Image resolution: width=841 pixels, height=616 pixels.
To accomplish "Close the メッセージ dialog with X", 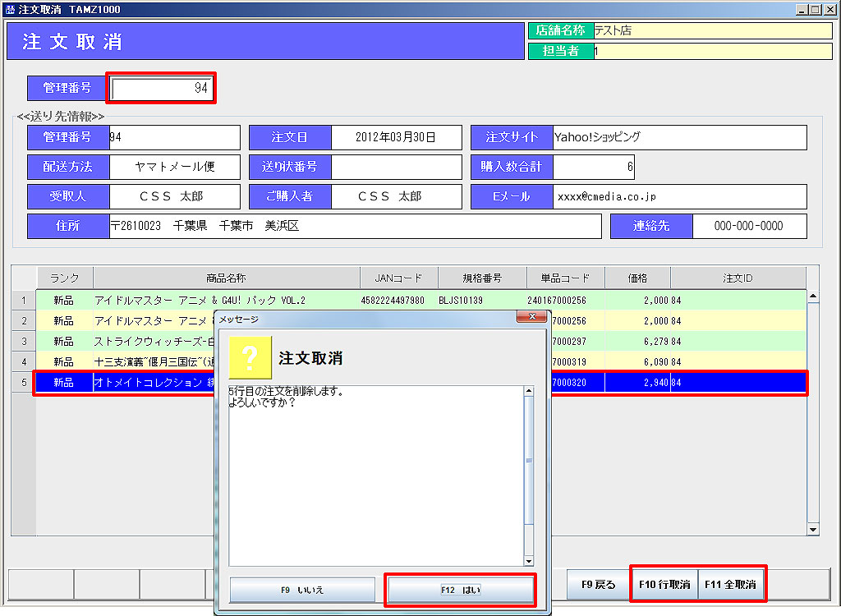I will point(531,317).
